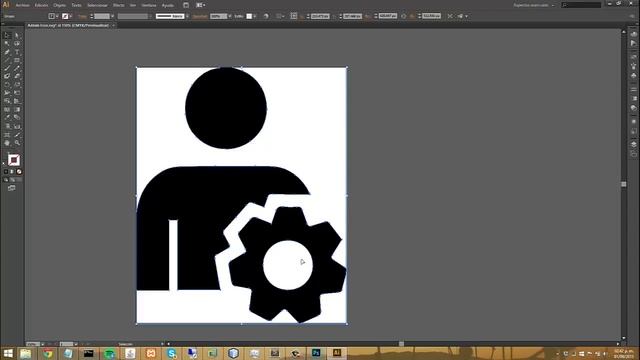Open the Color panel icon

point(633,35)
